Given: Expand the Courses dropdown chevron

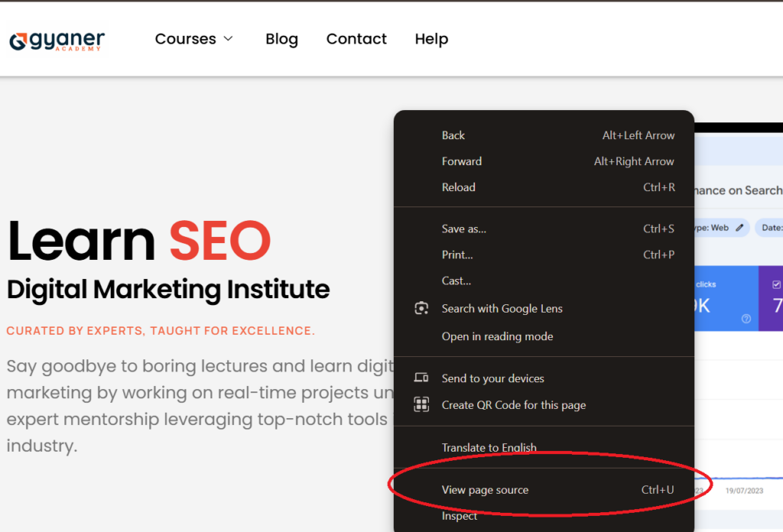Looking at the screenshot, I should (x=228, y=39).
